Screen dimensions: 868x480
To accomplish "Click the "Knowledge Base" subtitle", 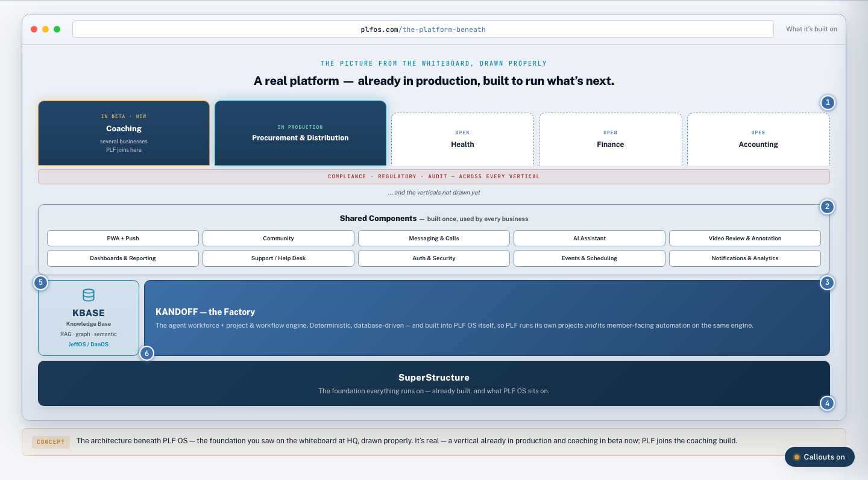I will [x=89, y=324].
